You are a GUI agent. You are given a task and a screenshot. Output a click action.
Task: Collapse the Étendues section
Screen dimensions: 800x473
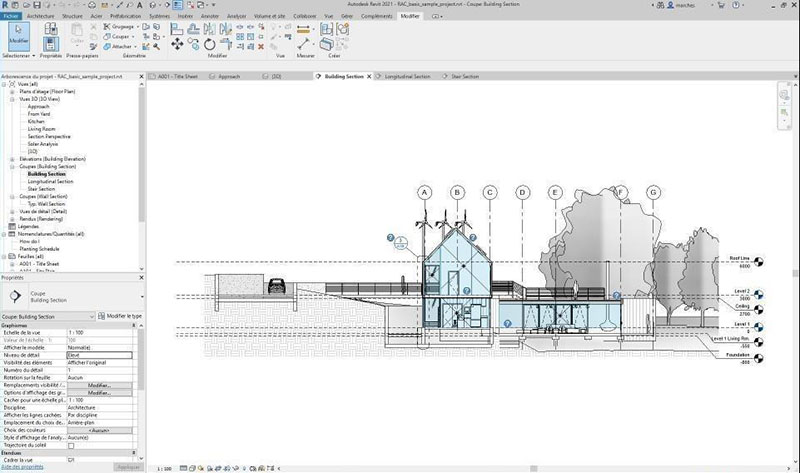point(134,453)
